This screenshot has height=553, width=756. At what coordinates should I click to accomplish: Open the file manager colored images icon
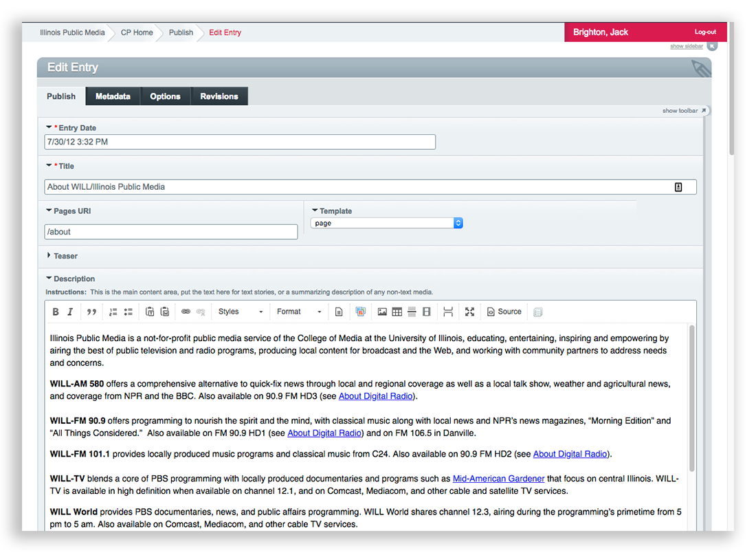pos(360,312)
